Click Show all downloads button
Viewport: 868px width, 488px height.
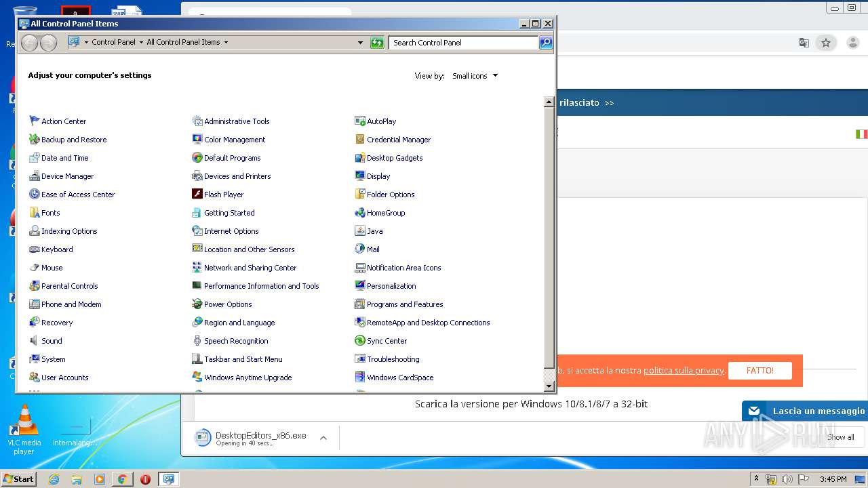point(840,437)
